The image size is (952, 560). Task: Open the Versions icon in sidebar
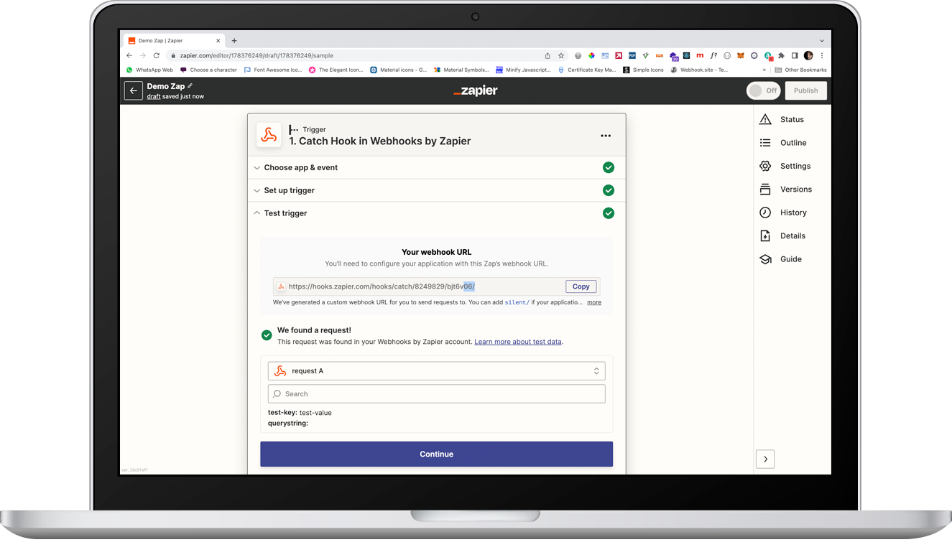(765, 190)
